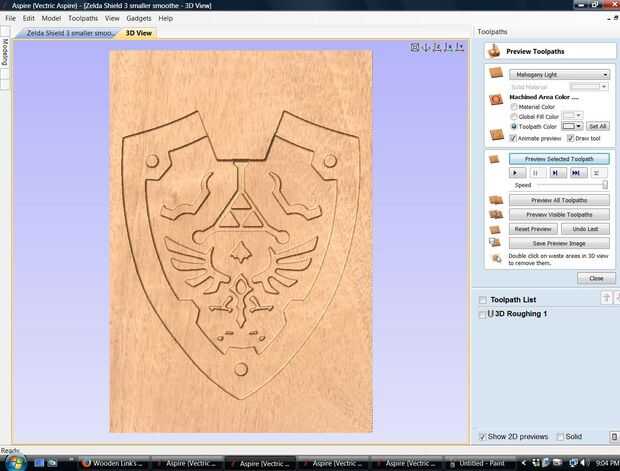Viewport: 620px width, 471px height.
Task: Click the preview Speed slider handle
Action: pos(605,185)
